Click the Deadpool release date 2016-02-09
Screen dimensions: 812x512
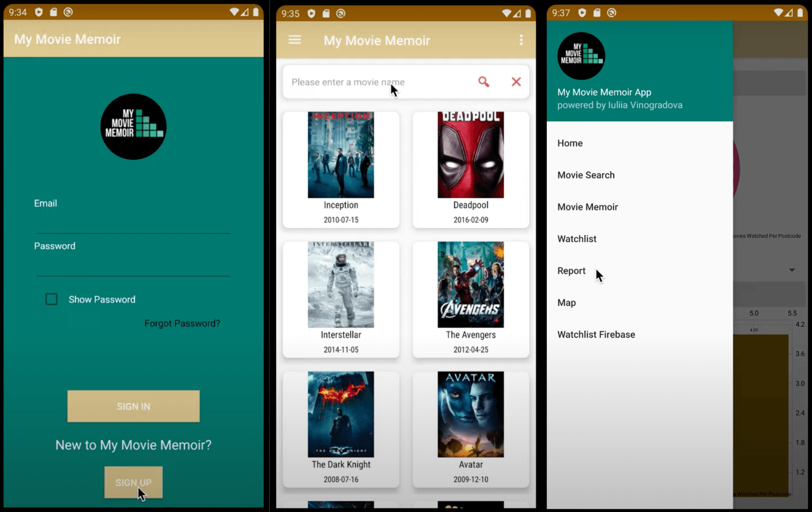[471, 220]
